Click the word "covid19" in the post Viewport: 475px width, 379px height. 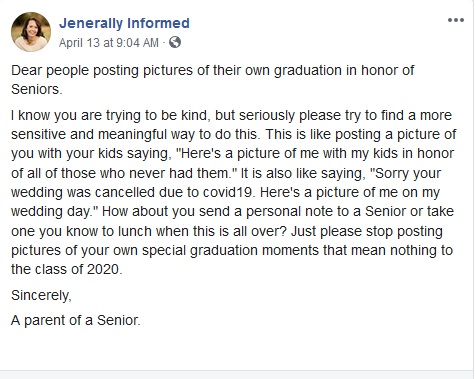(x=229, y=192)
